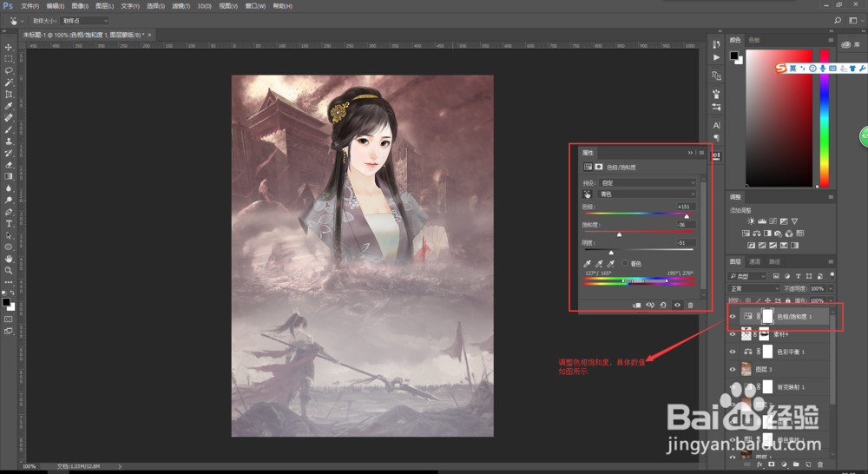Open the 窗口(W) menu
The image size is (868, 474).
(x=255, y=6)
